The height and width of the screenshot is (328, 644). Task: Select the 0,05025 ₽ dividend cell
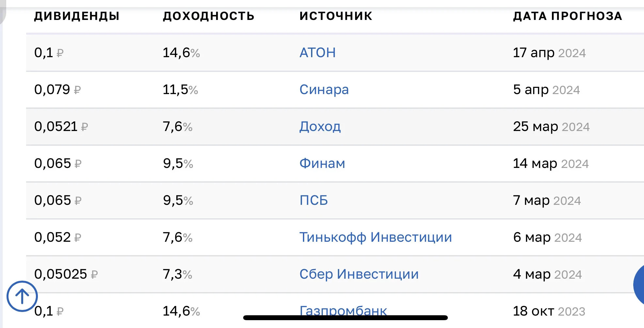[x=66, y=274]
